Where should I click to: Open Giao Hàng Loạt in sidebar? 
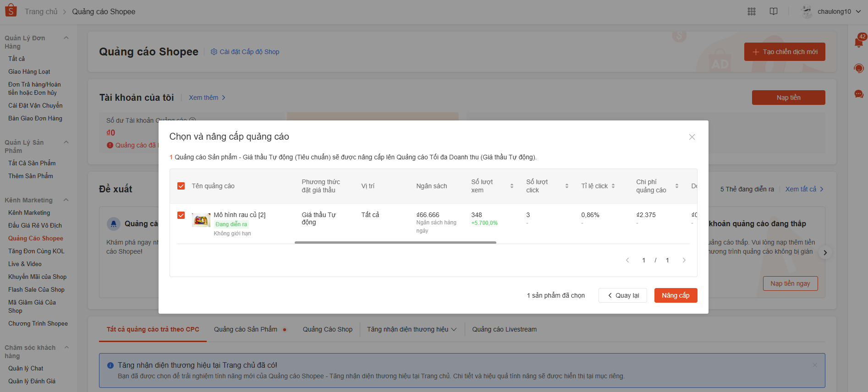(x=29, y=71)
